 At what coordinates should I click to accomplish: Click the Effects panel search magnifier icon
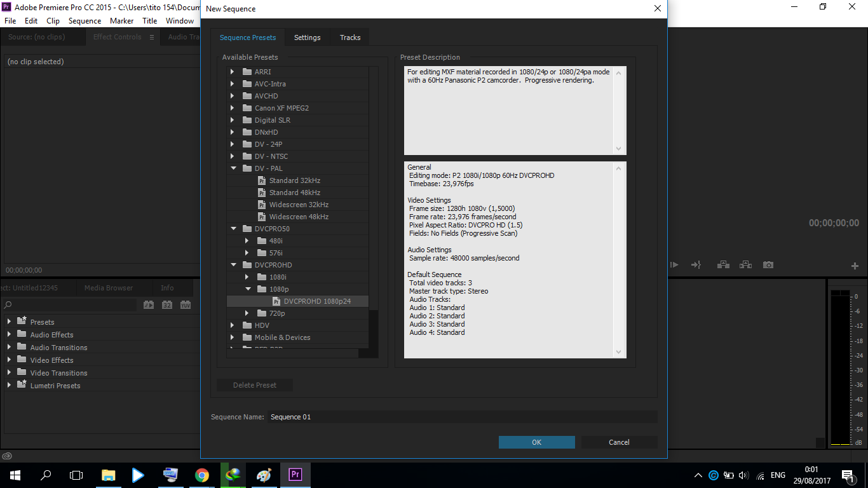[8, 305]
